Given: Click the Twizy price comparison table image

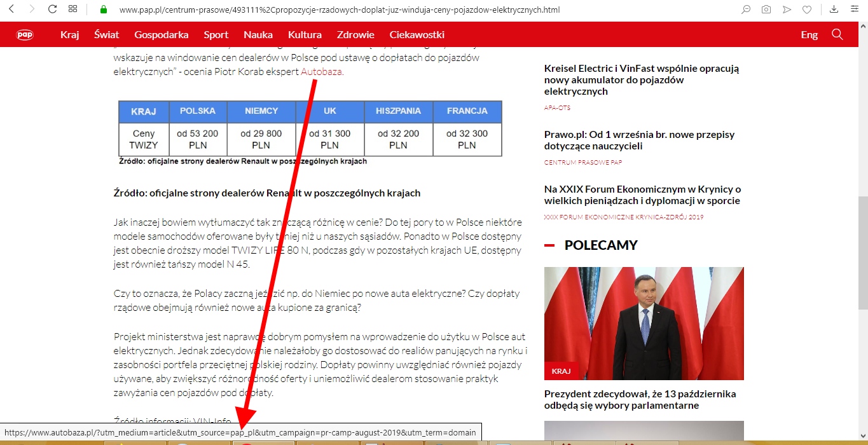Looking at the screenshot, I should click(310, 133).
